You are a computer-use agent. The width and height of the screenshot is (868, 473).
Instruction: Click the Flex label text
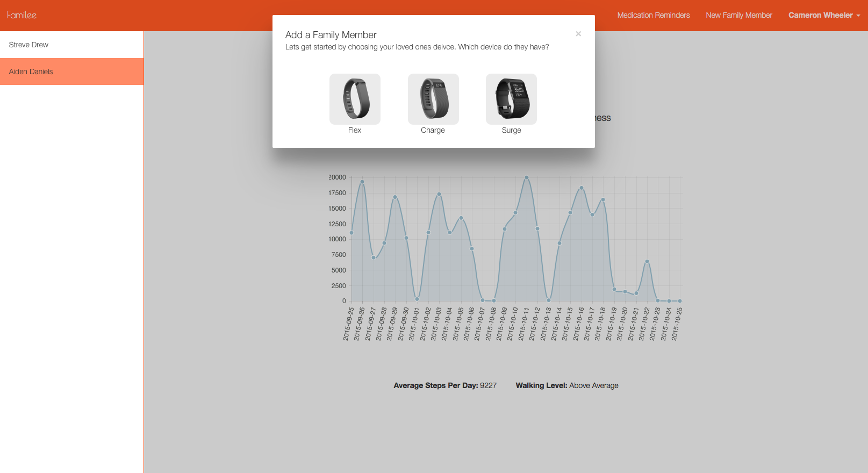point(355,130)
